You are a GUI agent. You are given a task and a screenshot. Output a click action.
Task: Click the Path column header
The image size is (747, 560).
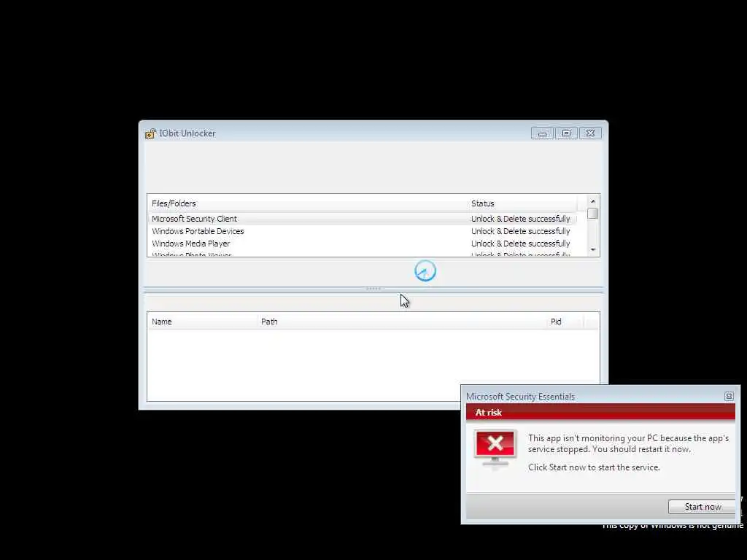(x=402, y=322)
